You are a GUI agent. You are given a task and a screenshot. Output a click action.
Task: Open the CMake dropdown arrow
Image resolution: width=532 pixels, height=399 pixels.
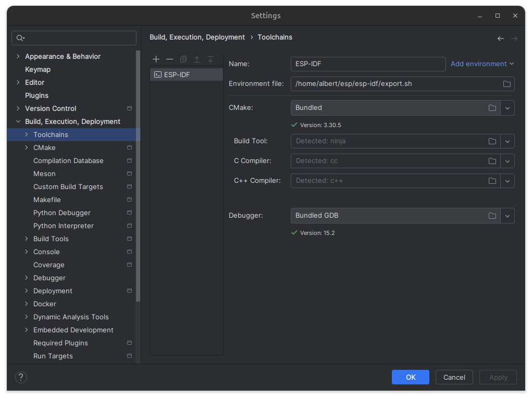click(x=508, y=108)
